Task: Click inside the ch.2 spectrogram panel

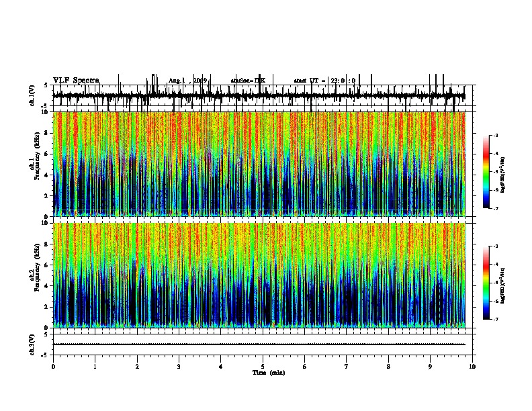Action: (x=259, y=275)
